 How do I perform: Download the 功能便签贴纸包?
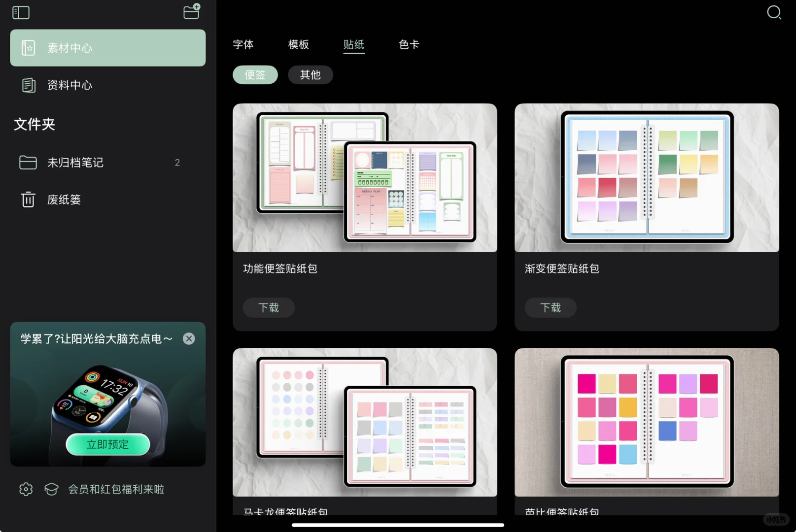point(269,308)
